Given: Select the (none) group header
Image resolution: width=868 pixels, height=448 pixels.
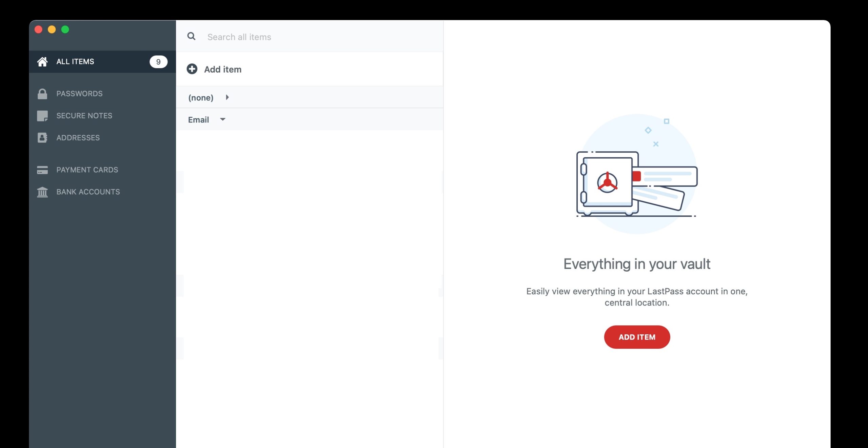Looking at the screenshot, I should (x=201, y=98).
